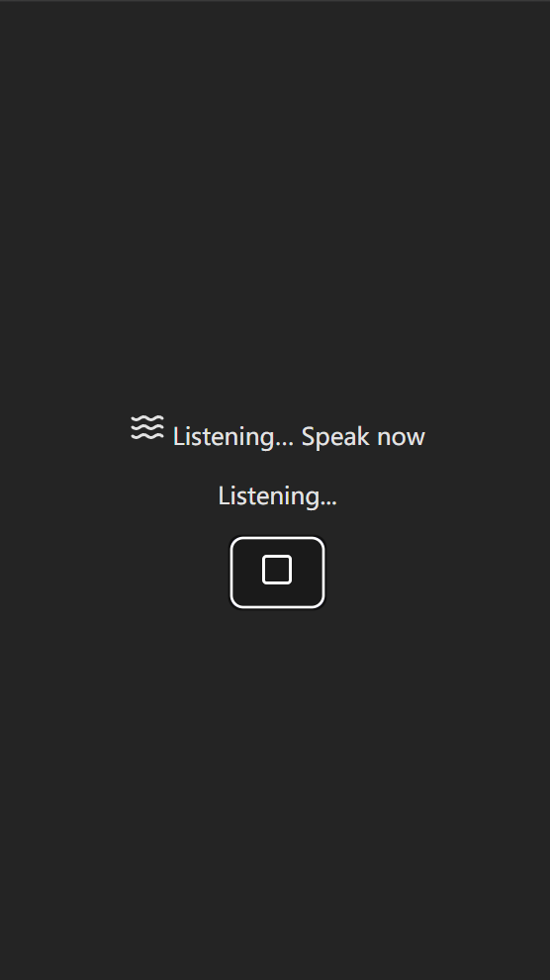Finish speaking by clicking the stop icon
Screen dimensions: 550x980
[277, 570]
